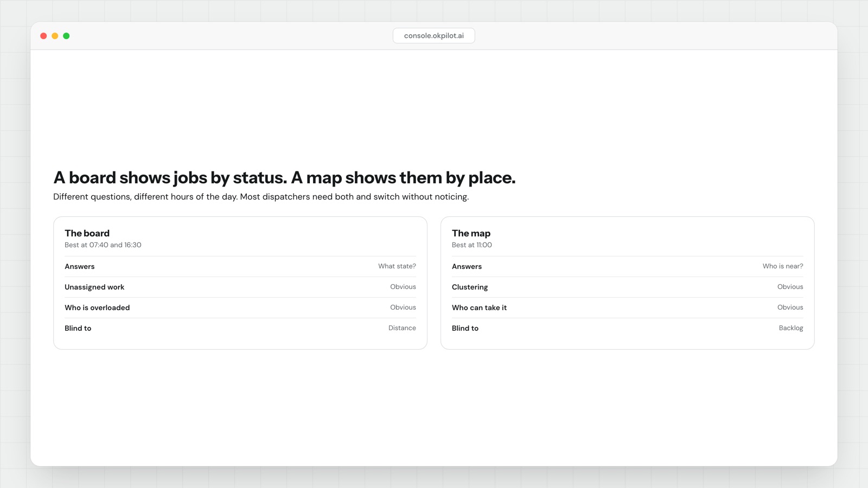
Task: Select the 'Clustering' row label
Action: click(x=470, y=287)
